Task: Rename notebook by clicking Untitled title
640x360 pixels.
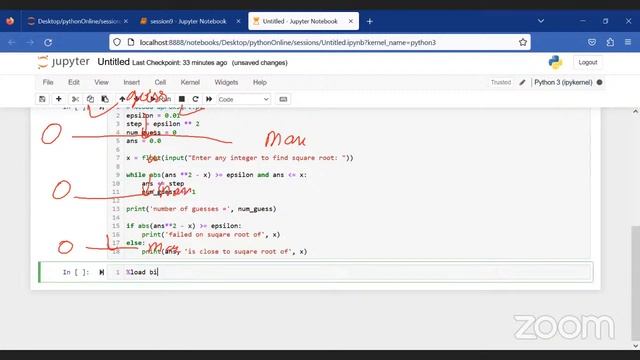Action: pyautogui.click(x=113, y=62)
